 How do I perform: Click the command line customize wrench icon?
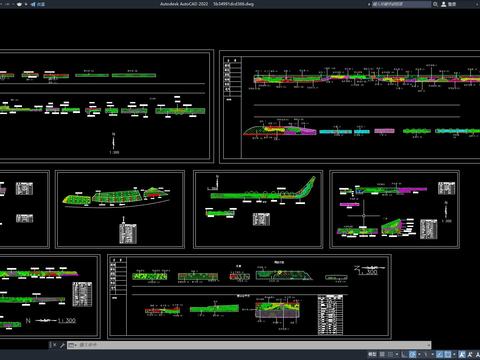62,345
